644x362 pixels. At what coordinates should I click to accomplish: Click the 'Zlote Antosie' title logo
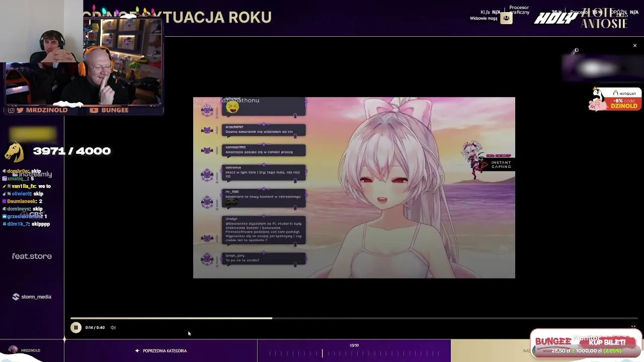[604, 18]
